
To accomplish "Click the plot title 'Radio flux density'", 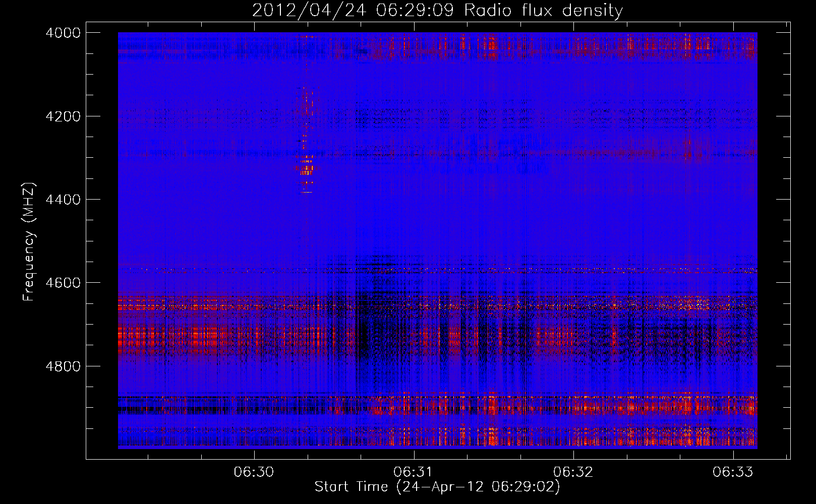I will (543, 10).
